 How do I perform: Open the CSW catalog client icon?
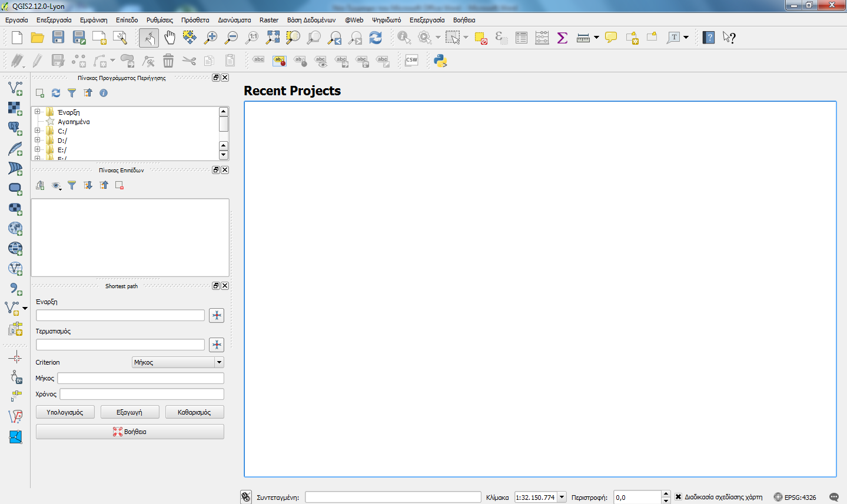point(411,60)
